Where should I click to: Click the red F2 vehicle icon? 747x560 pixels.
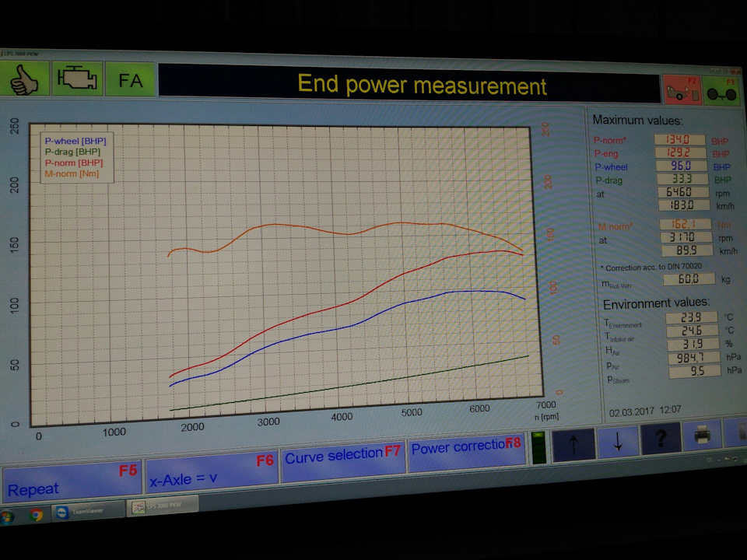tap(682, 89)
